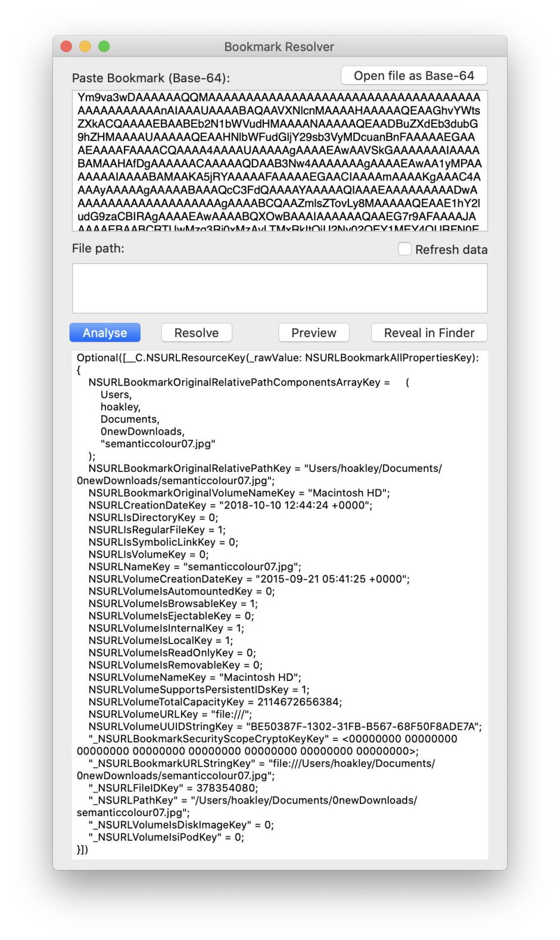This screenshot has height=940, width=560.
Task: Click the Bookmark Resolver title bar text
Action: coord(279,46)
